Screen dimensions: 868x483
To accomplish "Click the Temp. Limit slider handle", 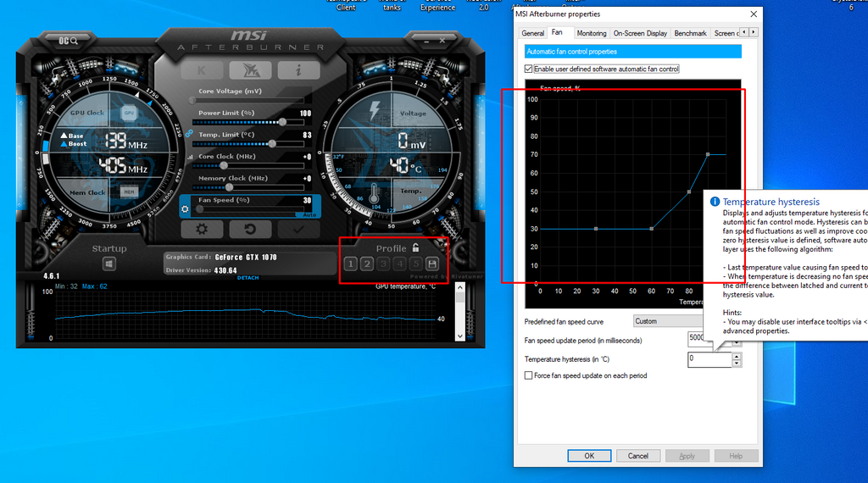I will click(x=272, y=143).
